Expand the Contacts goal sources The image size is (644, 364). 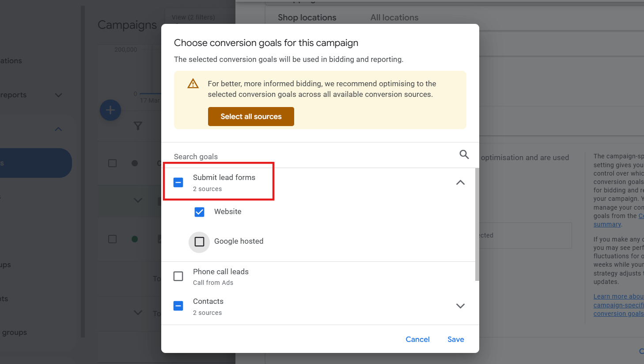coord(460,306)
